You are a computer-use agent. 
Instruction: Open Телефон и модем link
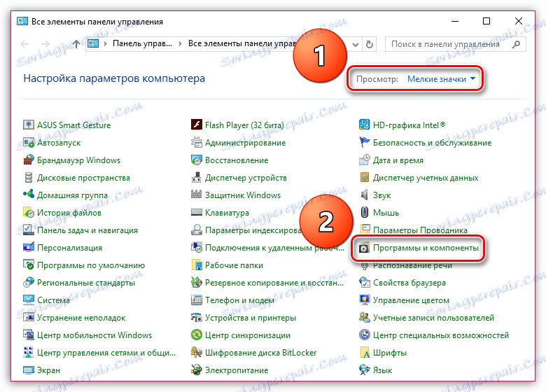(x=239, y=300)
